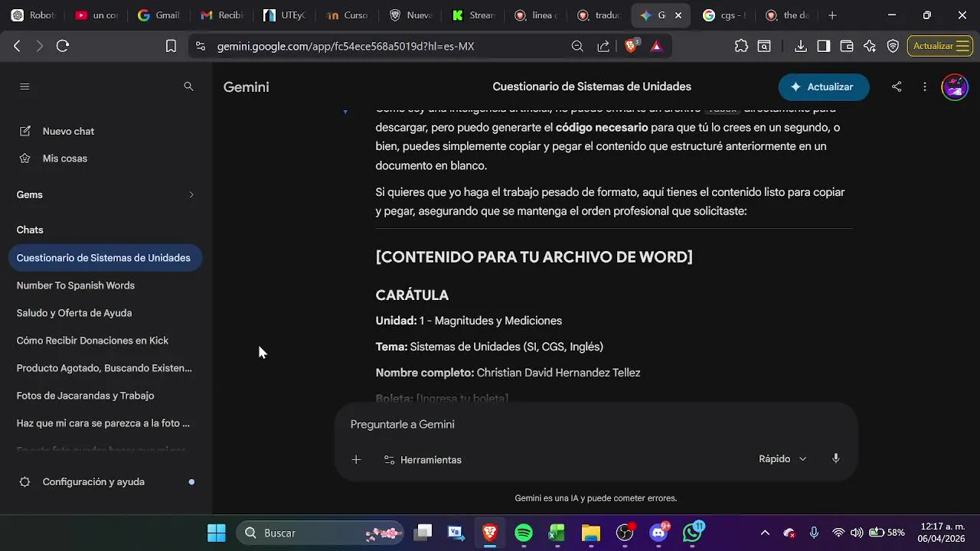The image size is (980, 551).
Task: Click the CARÁTULA heading
Action: click(412, 295)
